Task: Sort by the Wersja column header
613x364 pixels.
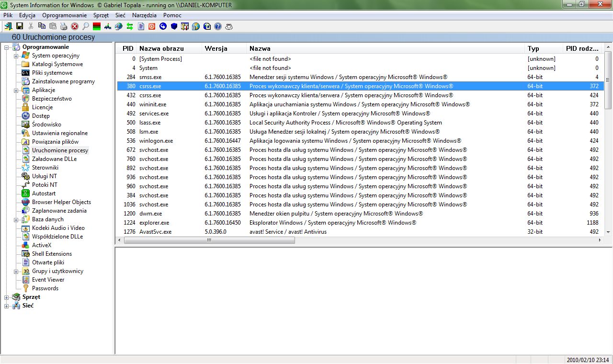Action: 225,48
